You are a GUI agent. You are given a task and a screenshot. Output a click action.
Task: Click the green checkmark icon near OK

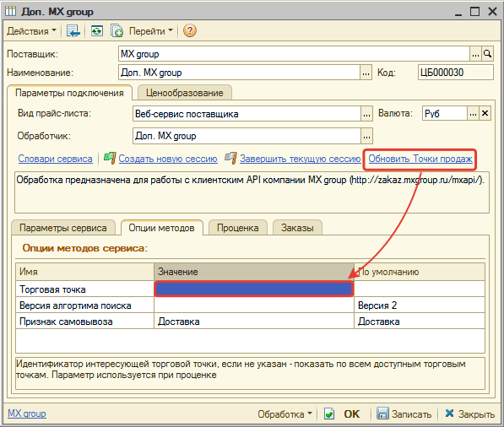pyautogui.click(x=329, y=413)
